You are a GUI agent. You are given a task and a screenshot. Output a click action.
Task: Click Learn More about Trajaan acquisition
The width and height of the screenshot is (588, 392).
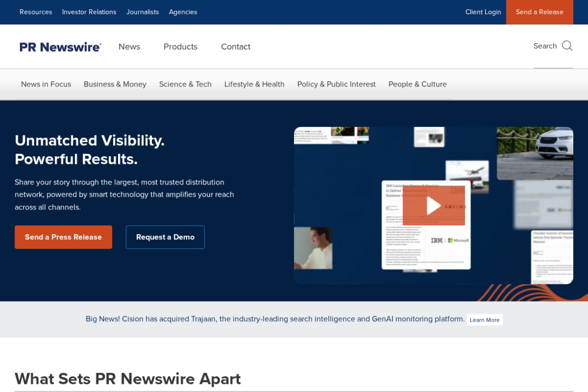click(x=485, y=320)
